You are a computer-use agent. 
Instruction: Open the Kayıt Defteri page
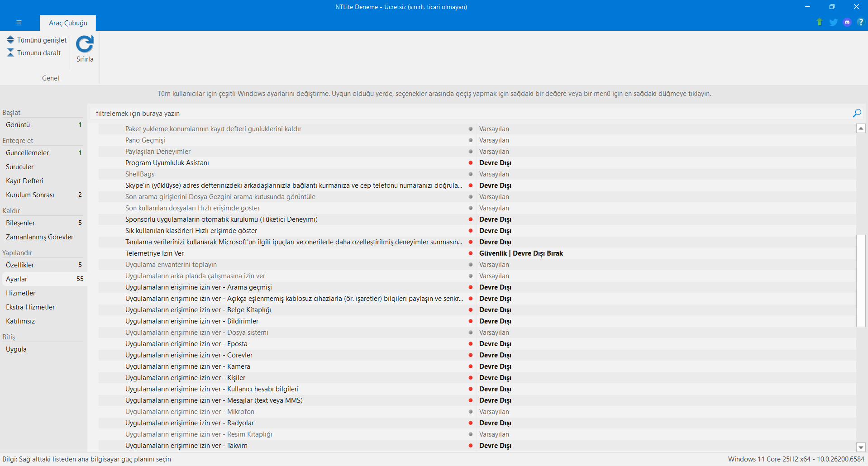click(43, 181)
